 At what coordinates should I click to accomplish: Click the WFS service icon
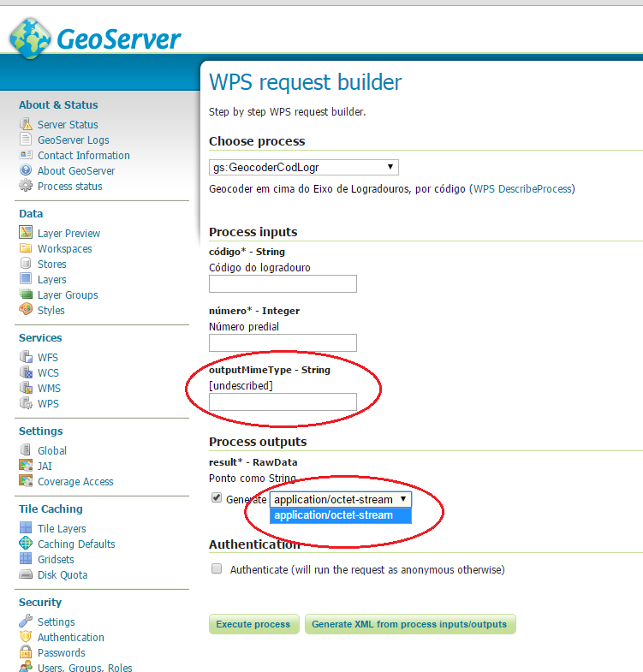click(x=26, y=357)
